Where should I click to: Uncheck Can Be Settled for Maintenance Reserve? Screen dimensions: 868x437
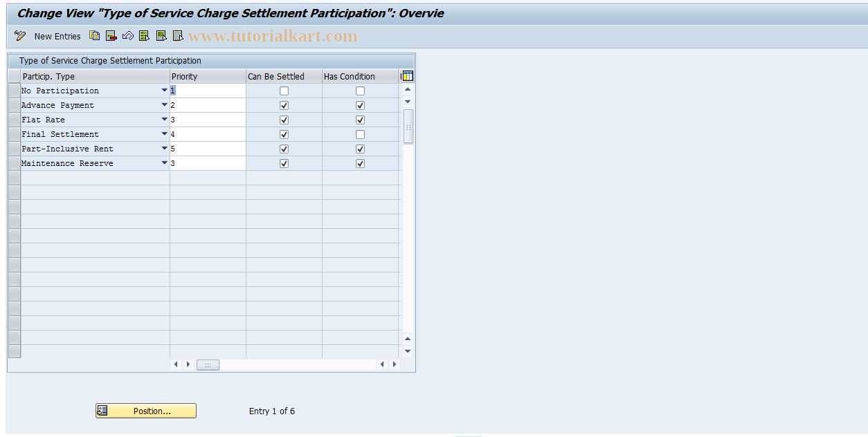coord(284,163)
